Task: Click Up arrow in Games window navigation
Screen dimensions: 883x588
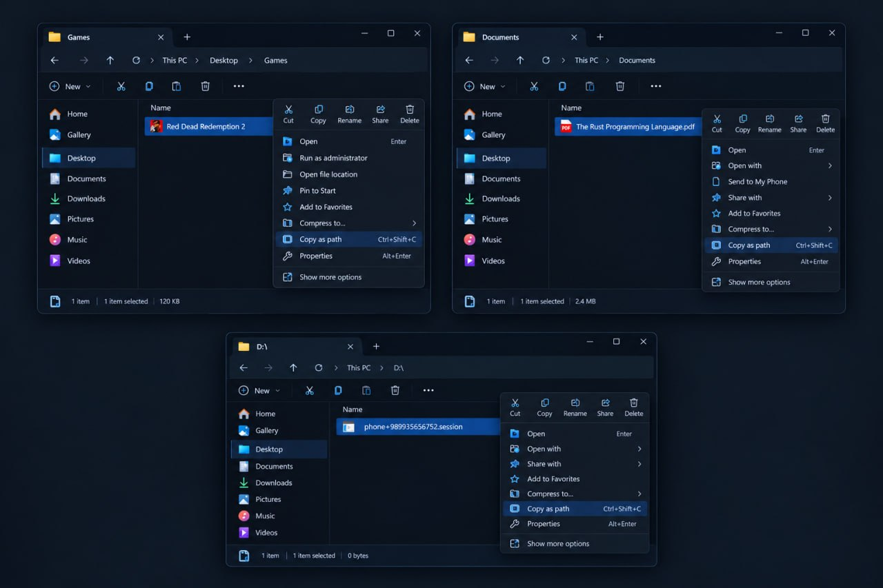Action: click(x=110, y=61)
